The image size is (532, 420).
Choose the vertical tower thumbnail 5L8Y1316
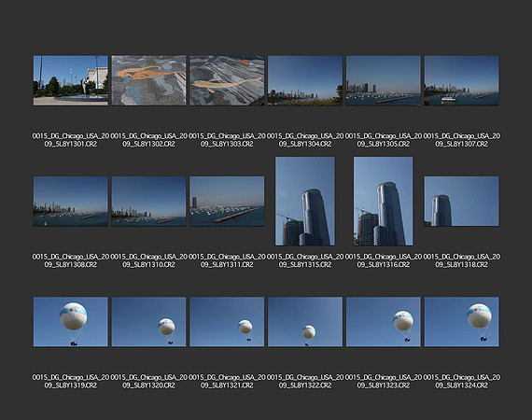(384, 202)
